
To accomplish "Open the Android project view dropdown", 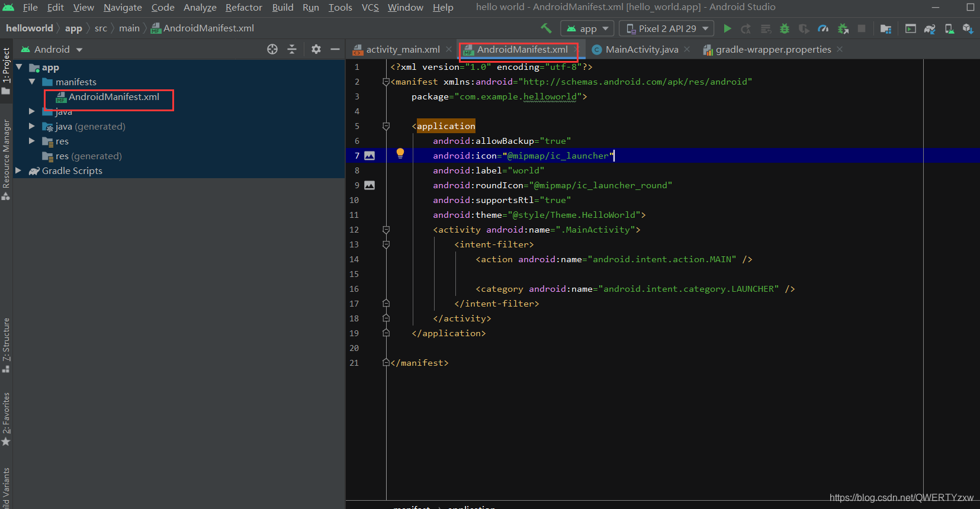I will pyautogui.click(x=52, y=49).
